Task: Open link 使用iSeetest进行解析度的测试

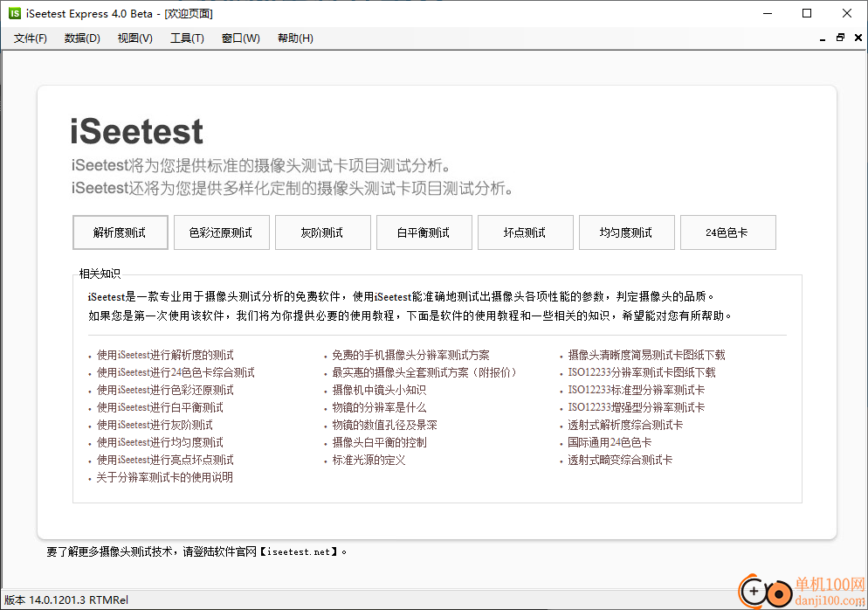Action: (x=165, y=355)
